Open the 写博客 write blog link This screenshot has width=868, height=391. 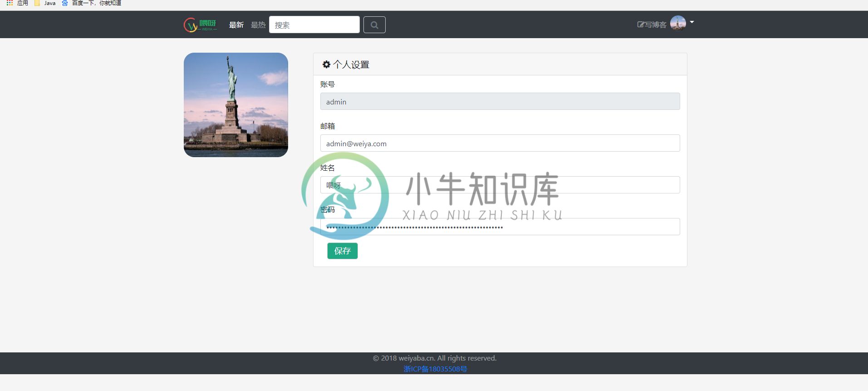pyautogui.click(x=652, y=25)
